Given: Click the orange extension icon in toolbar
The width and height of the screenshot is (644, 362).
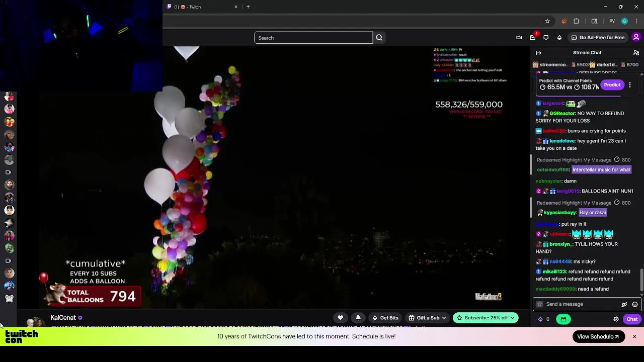Looking at the screenshot, I should 564,21.
